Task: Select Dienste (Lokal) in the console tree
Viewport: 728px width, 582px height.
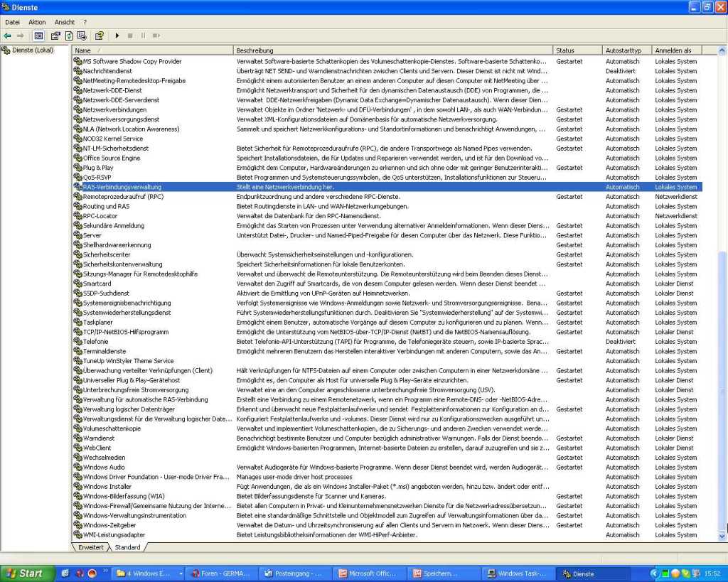Action: point(33,50)
